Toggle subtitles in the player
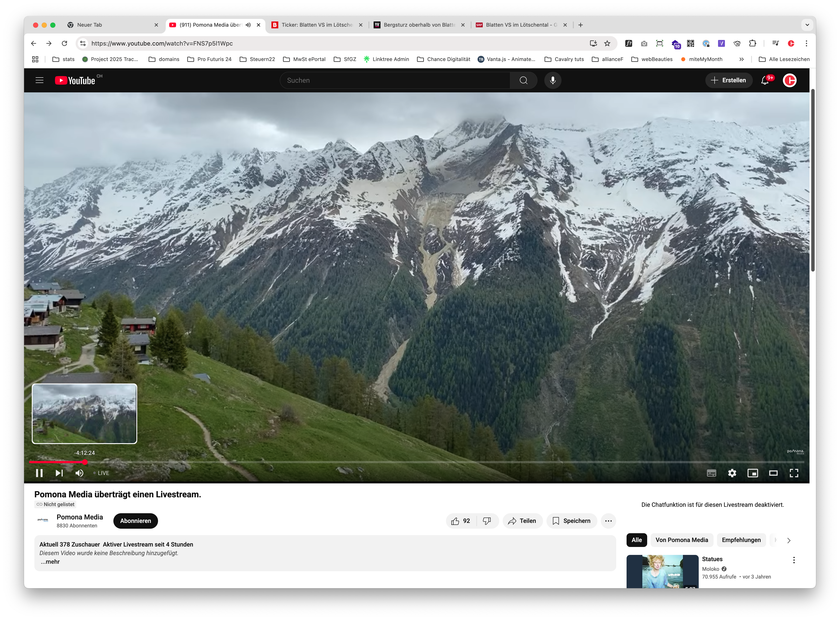 point(711,473)
